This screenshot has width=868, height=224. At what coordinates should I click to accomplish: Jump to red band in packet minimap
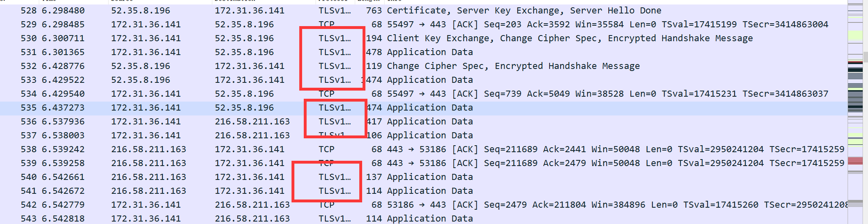(x=855, y=161)
